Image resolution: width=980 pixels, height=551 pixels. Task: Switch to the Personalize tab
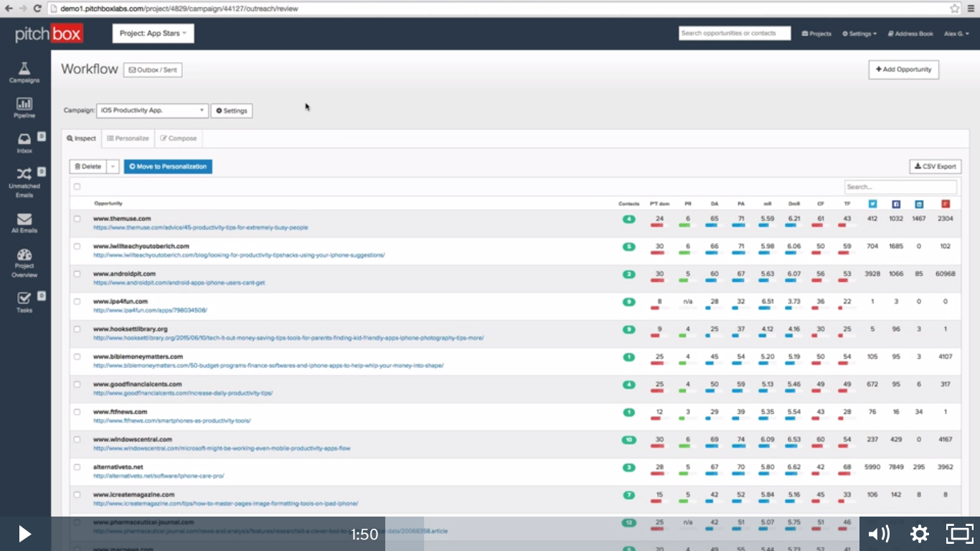128,138
